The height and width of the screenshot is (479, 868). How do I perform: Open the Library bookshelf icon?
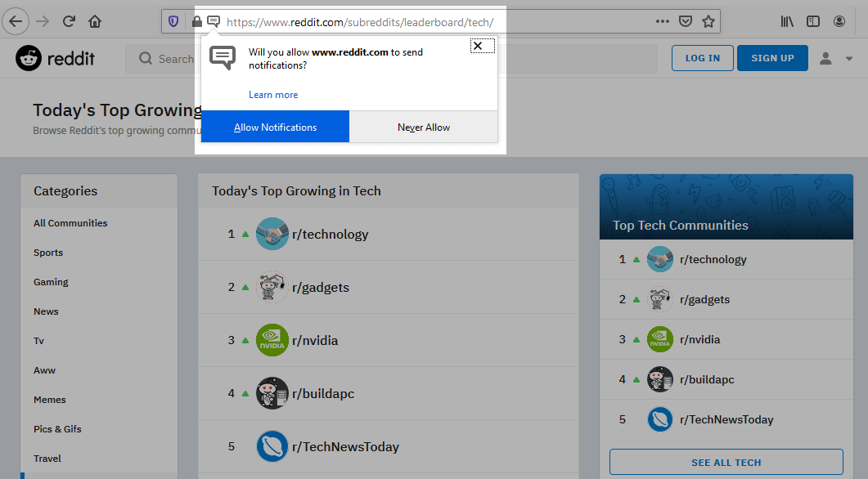click(x=787, y=21)
